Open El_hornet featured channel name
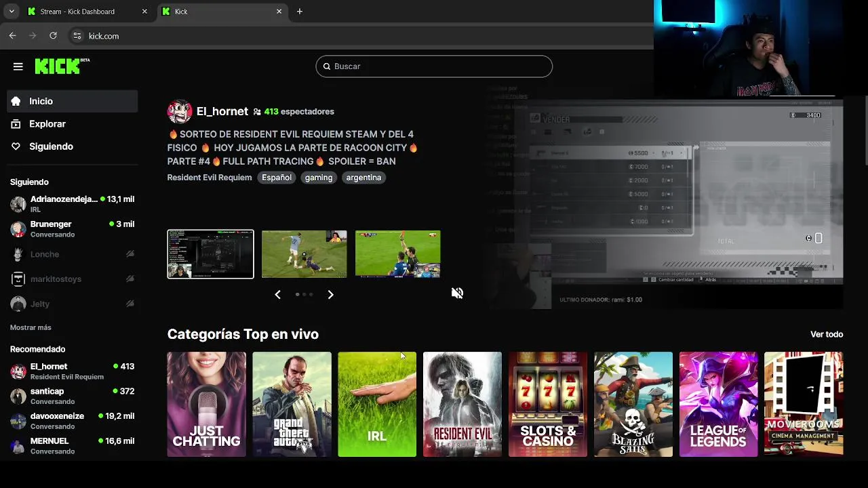 (x=222, y=111)
